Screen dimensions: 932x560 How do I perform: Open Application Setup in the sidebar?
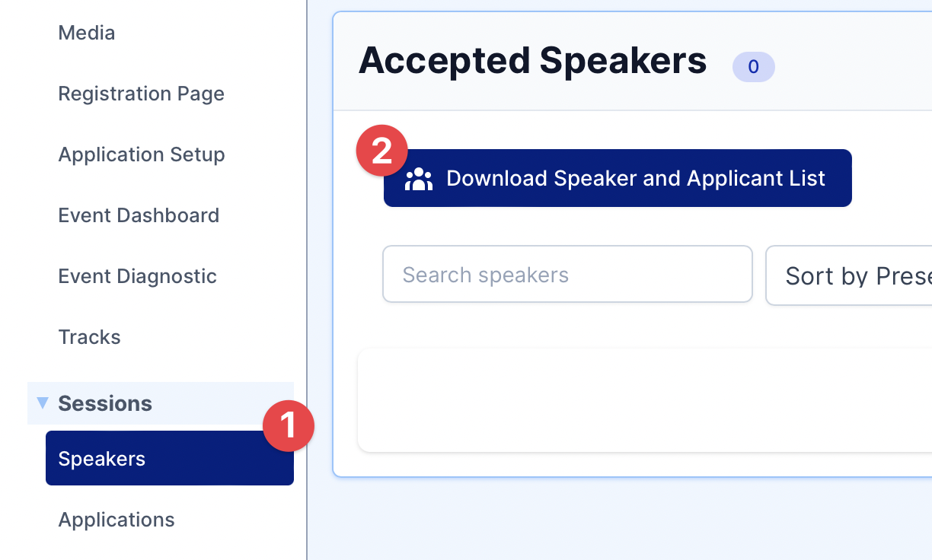pos(142,154)
